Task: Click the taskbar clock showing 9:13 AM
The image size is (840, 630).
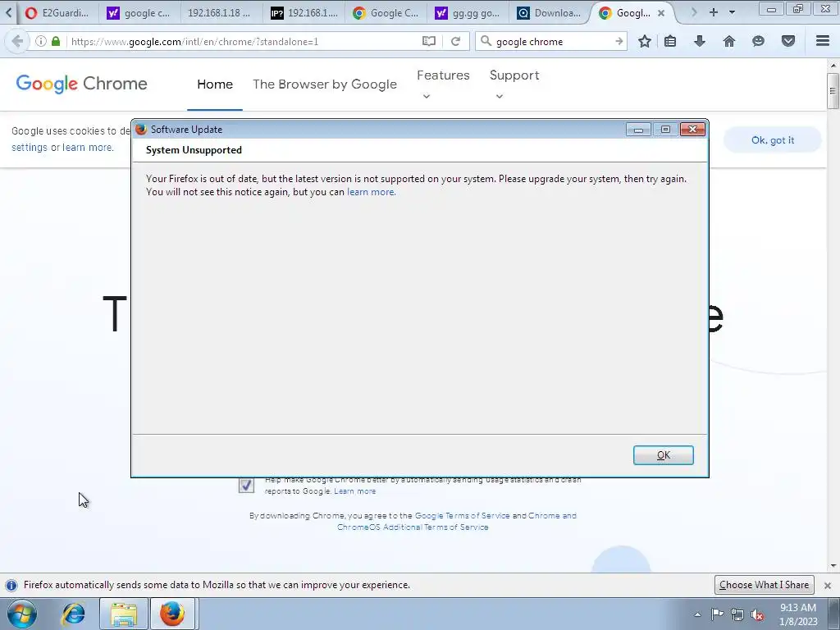Action: coord(798,614)
